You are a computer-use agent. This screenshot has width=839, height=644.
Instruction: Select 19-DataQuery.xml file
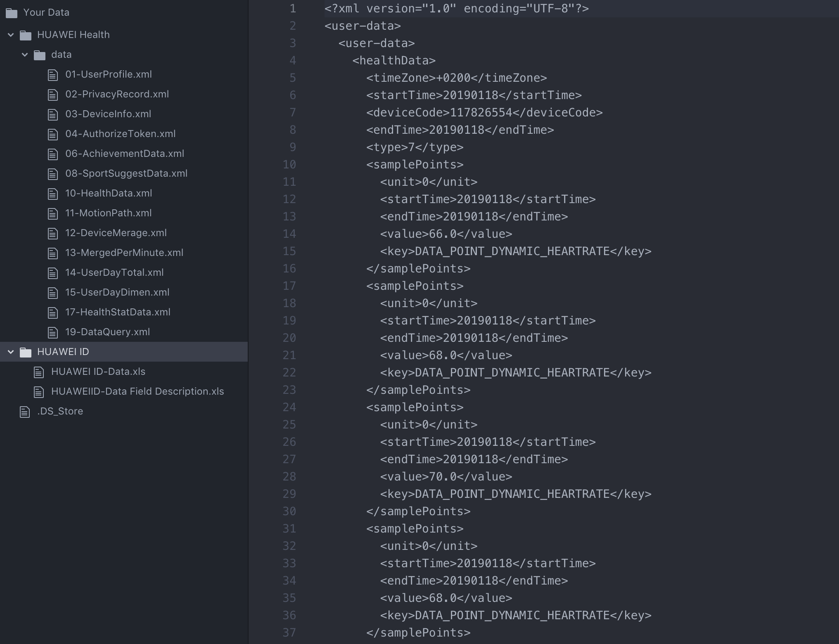pos(107,332)
